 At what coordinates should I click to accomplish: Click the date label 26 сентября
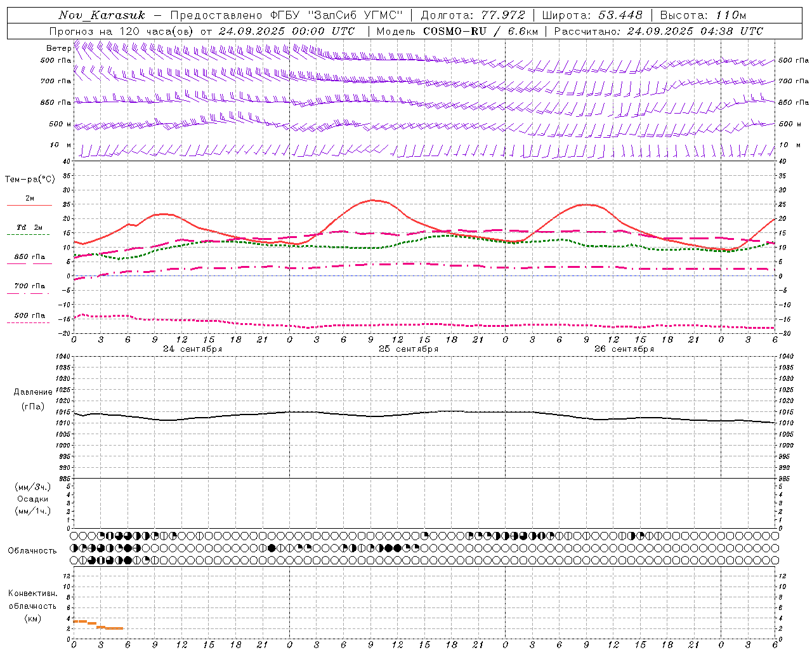(x=624, y=349)
